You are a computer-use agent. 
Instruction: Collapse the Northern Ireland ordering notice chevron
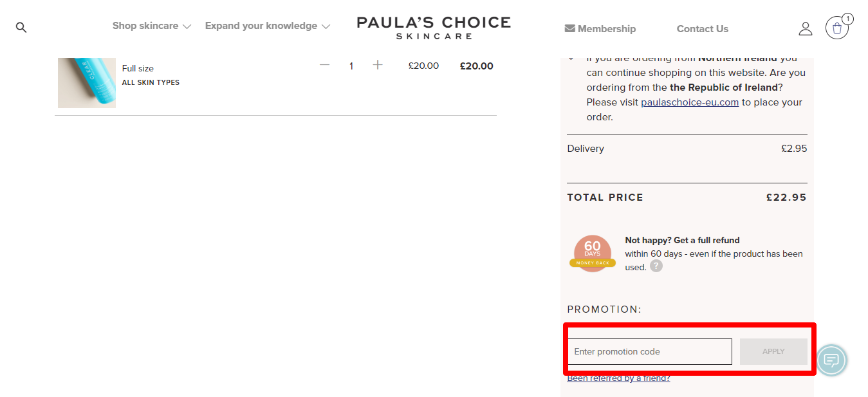pyautogui.click(x=571, y=59)
